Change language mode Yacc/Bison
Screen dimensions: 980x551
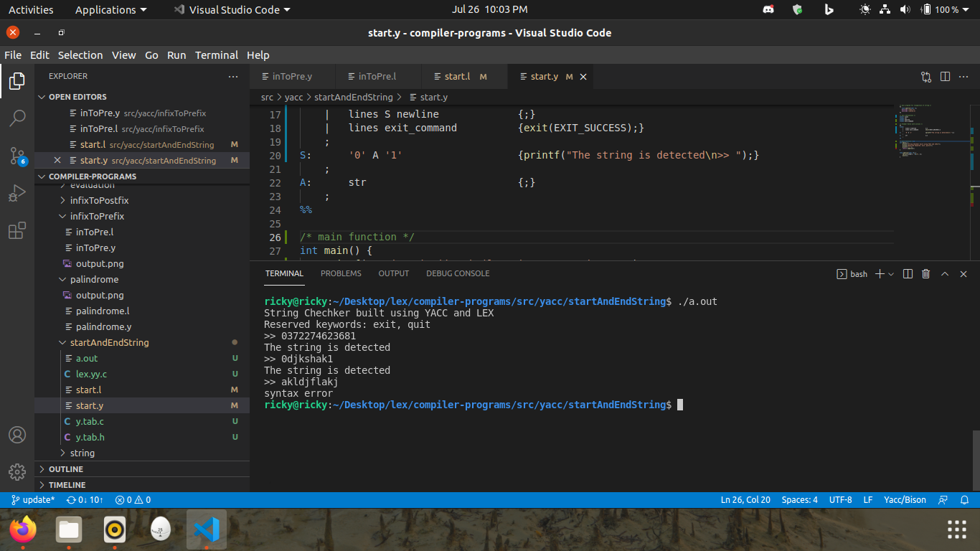point(905,499)
